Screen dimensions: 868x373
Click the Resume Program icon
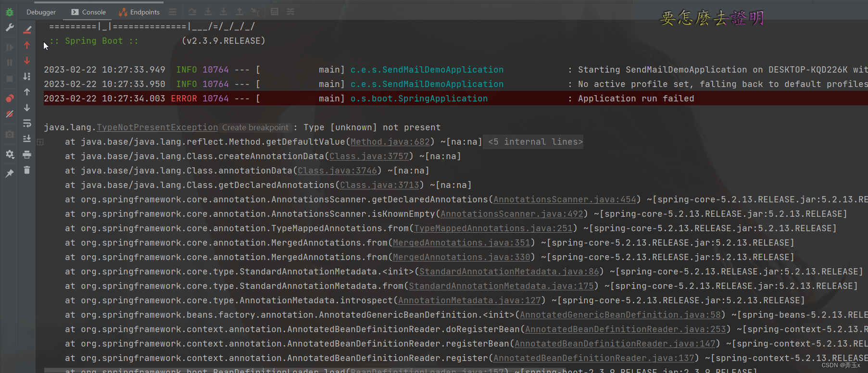pos(9,47)
